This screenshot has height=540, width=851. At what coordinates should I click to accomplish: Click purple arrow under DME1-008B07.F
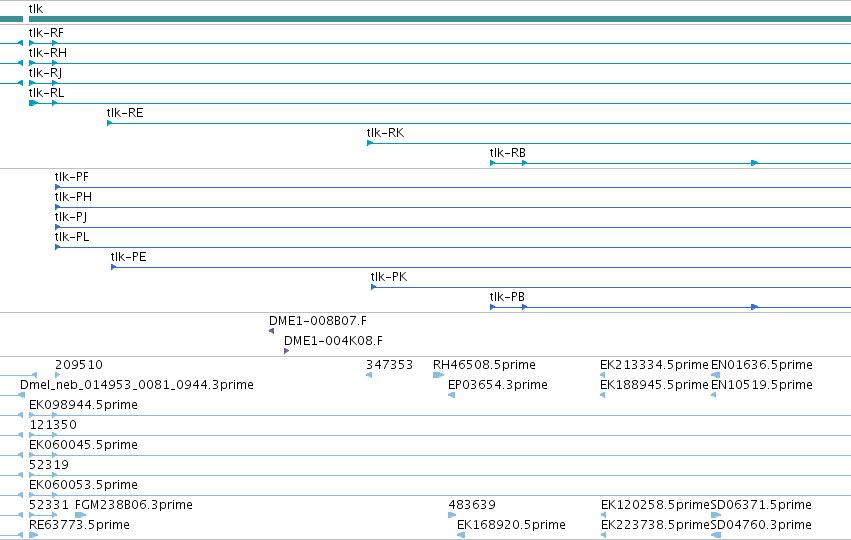pyautogui.click(x=271, y=331)
